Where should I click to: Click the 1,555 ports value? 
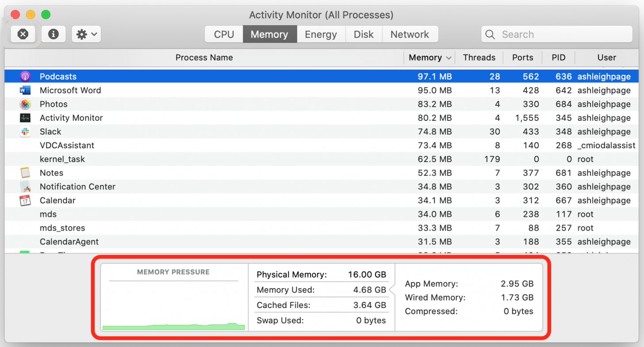(527, 118)
